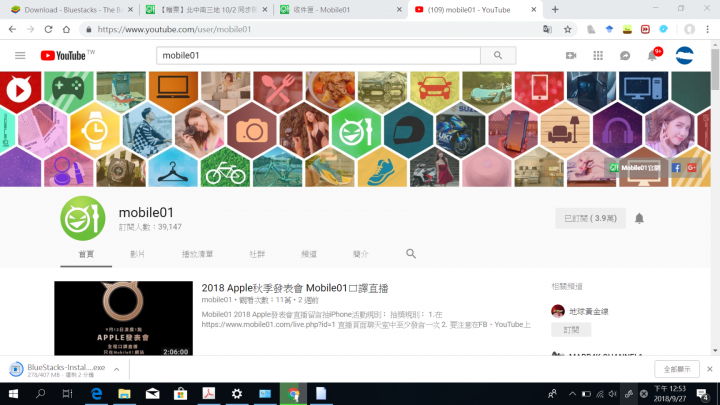This screenshot has width=720, height=405.
Task: Select the 播放清單 channel tab
Action: click(197, 254)
